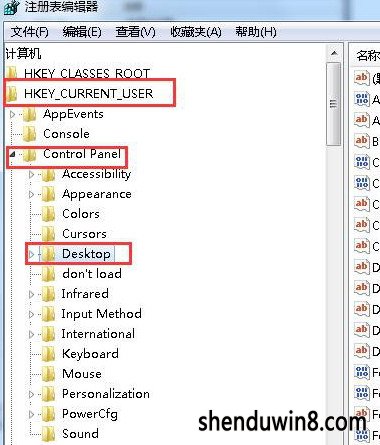Expand the Desktop key
The width and height of the screenshot is (380, 445).
point(31,255)
